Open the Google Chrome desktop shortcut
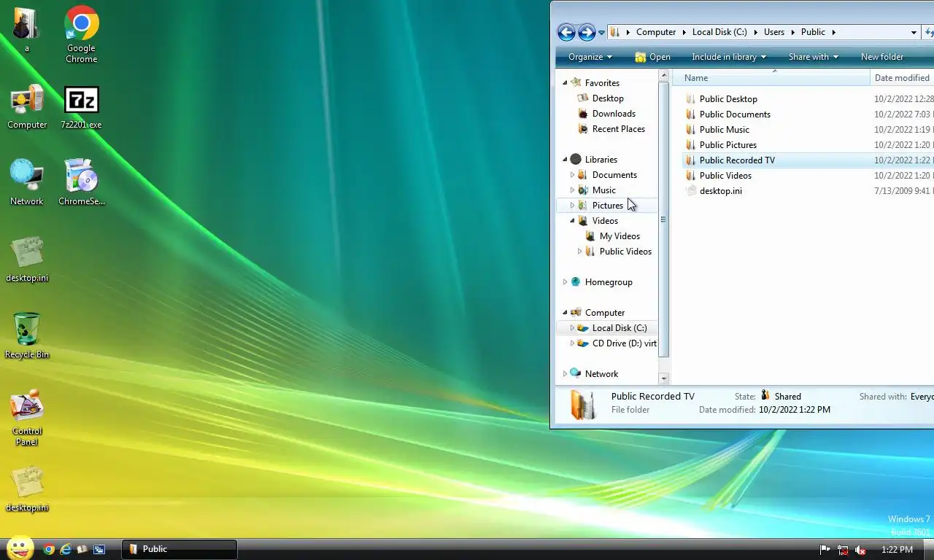This screenshot has width=934, height=560. (82, 34)
